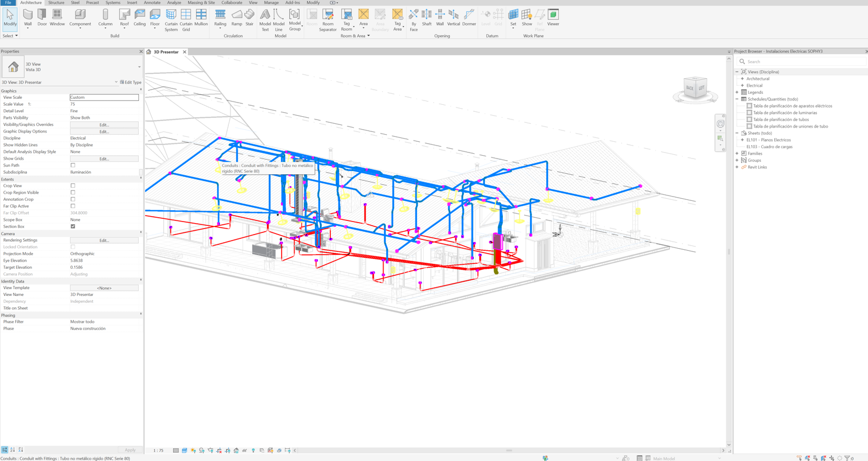The image size is (868, 461).
Task: Open the work plane Viewer
Action: point(553,17)
